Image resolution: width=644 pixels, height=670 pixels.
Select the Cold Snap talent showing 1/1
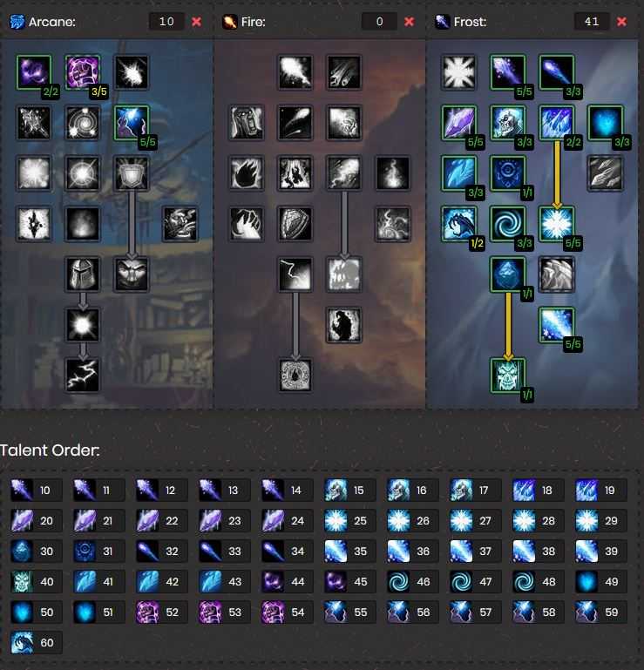tap(507, 173)
